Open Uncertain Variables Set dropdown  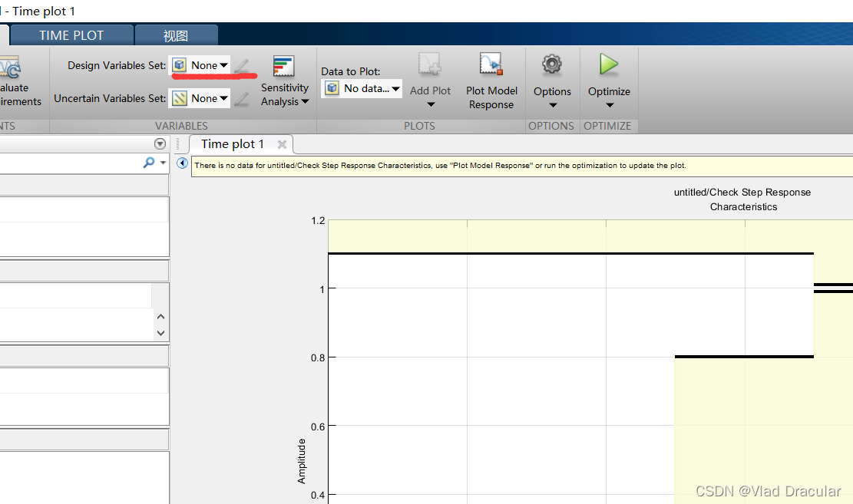199,98
